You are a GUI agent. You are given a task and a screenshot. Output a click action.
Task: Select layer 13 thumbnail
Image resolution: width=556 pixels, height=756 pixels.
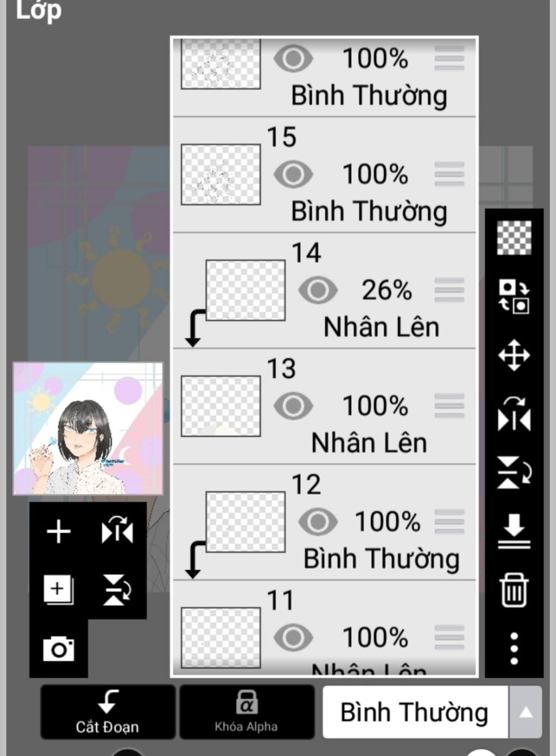pos(220,406)
